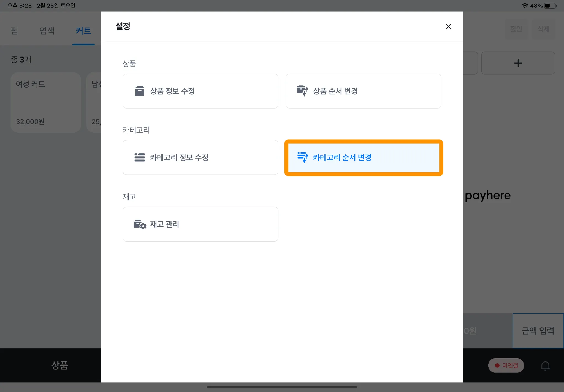Viewport: 564px width, 392px height.
Task: Click the list icon beside 카테고리 정보 수정
Action: click(x=140, y=158)
